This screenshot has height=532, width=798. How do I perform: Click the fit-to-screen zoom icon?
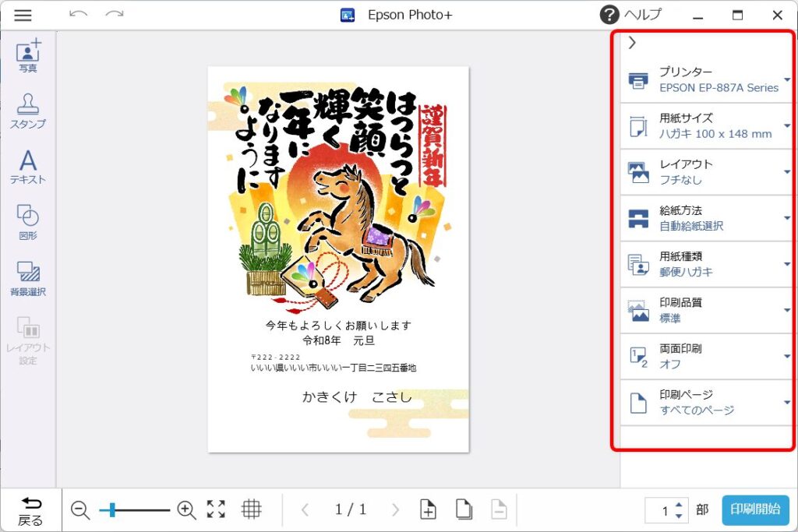tap(216, 509)
